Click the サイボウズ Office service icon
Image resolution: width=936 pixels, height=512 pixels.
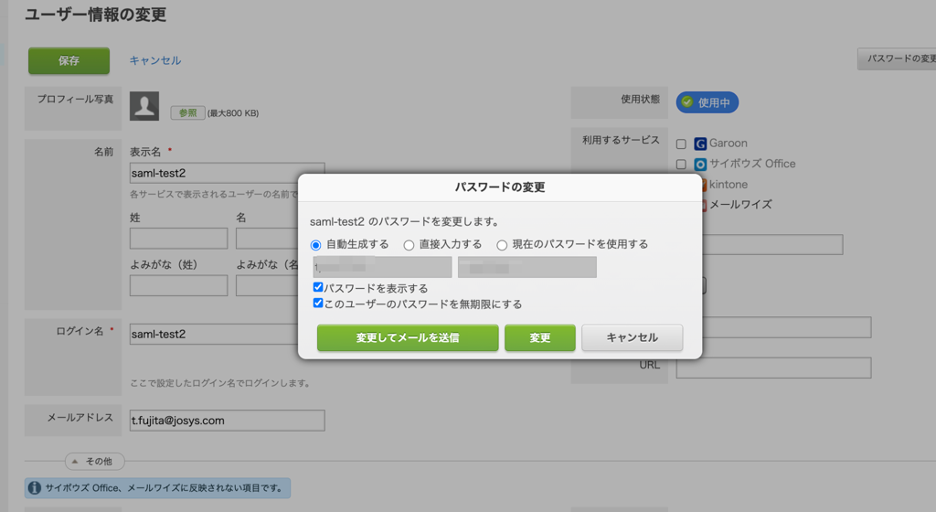(701, 164)
